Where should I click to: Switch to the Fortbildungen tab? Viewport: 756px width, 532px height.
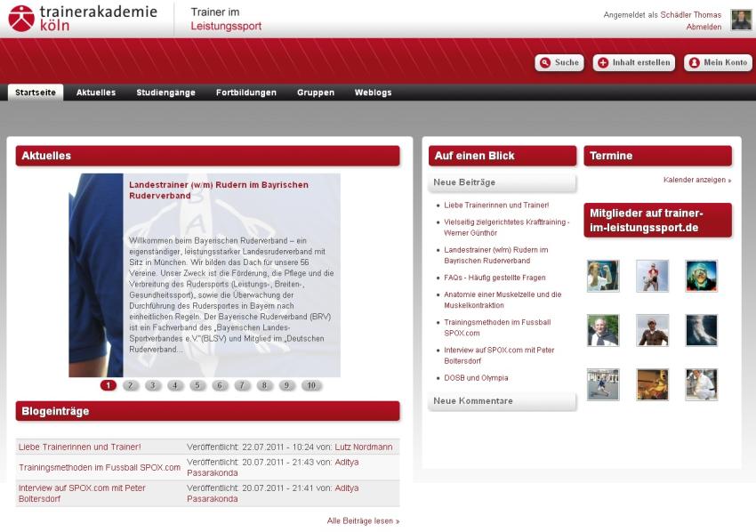(245, 93)
